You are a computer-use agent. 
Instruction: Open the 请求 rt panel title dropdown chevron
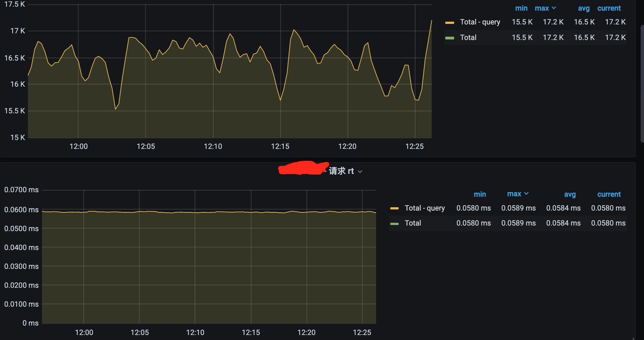[x=360, y=172]
